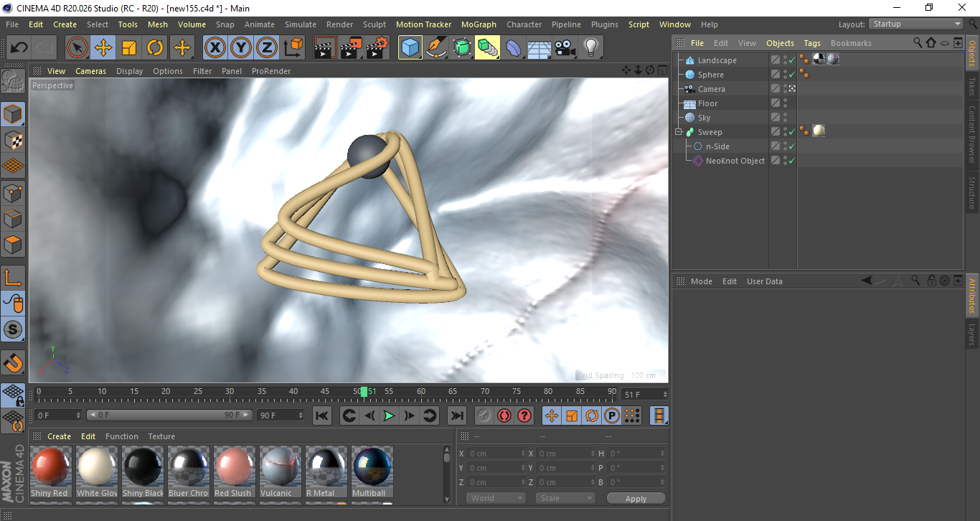Switch to Content Browser side tab
The image size is (980, 521).
[972, 133]
